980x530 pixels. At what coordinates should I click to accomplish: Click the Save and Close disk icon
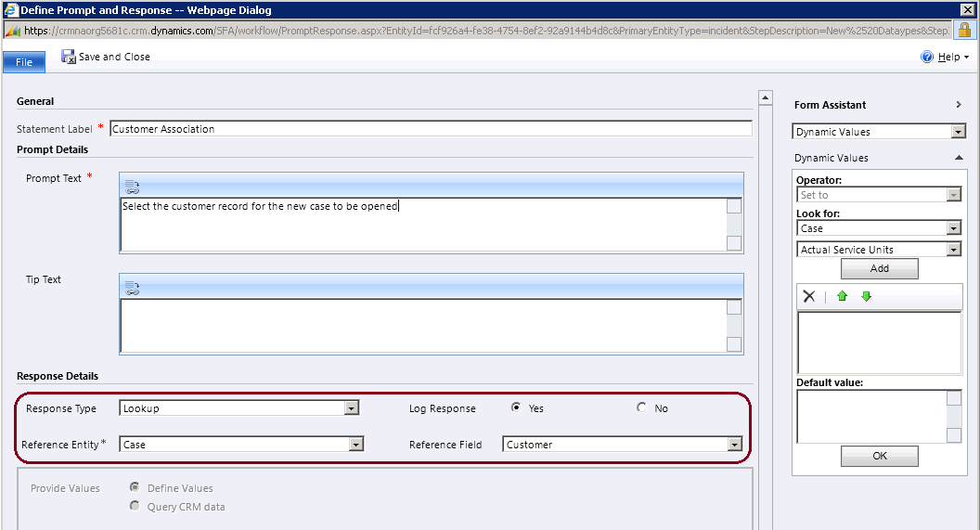point(69,57)
